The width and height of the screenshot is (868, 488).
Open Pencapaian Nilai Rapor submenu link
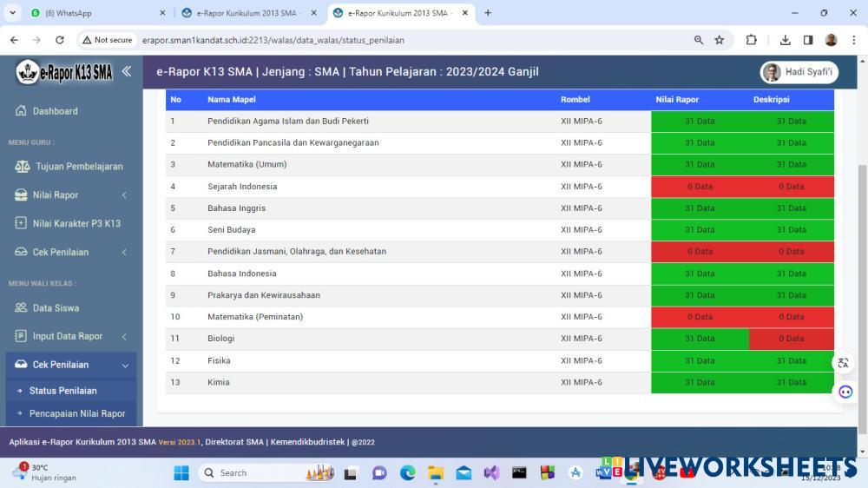point(77,413)
